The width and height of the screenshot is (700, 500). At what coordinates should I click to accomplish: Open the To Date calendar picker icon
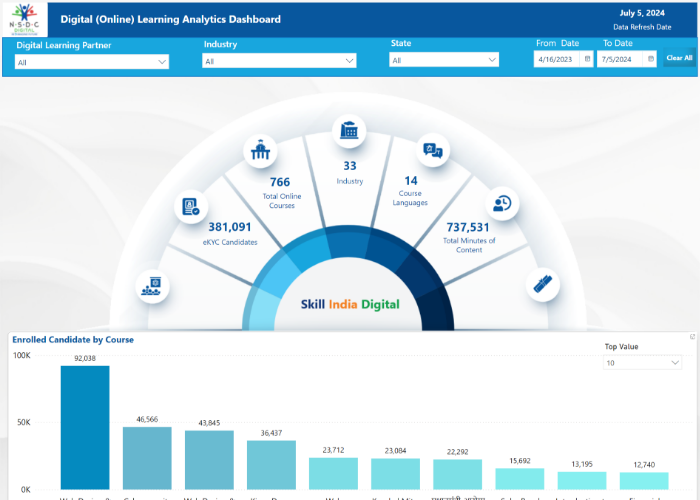pyautogui.click(x=651, y=59)
